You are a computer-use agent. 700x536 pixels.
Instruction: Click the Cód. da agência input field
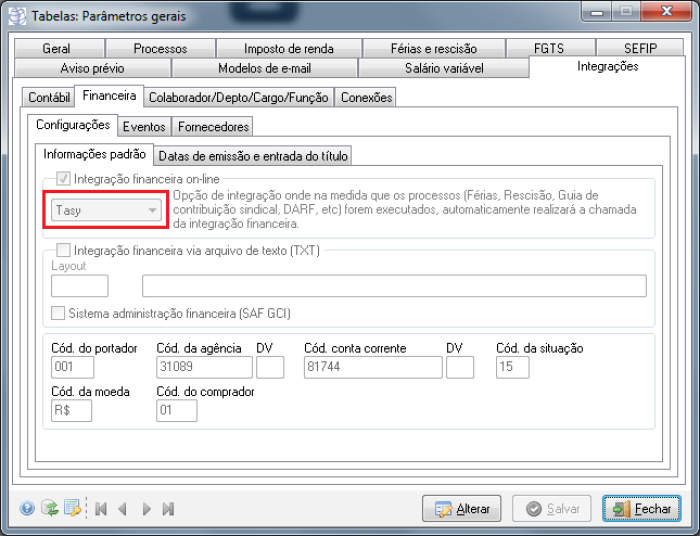tap(204, 367)
